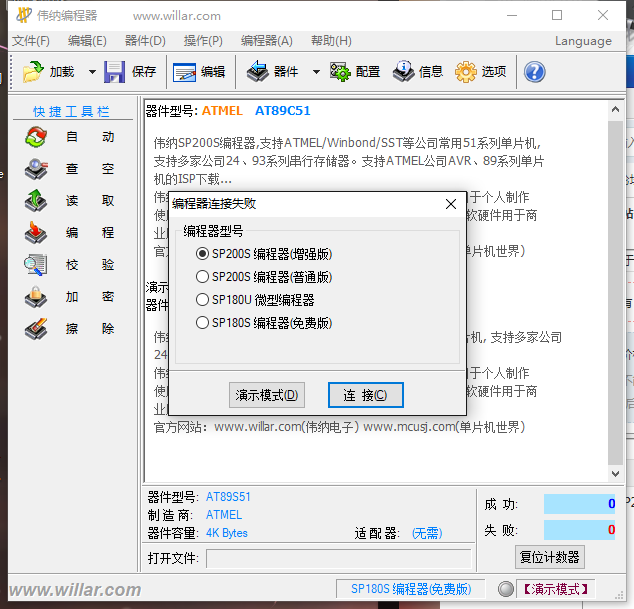Open the 编辑(E) menu
The width and height of the screenshot is (634, 609).
(87, 41)
